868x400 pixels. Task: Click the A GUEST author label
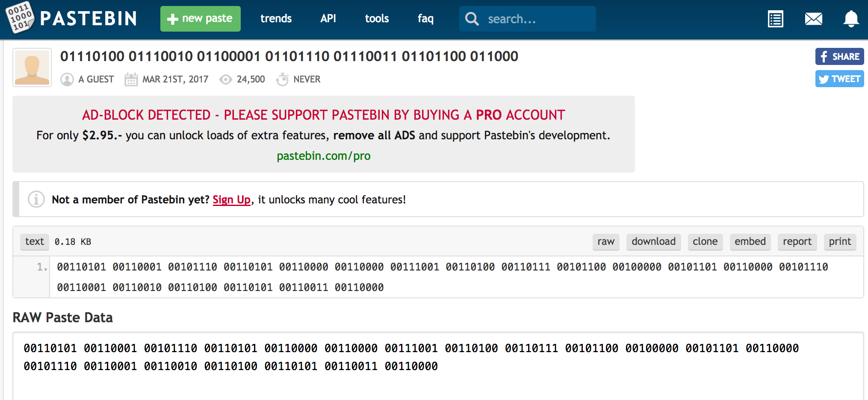[96, 79]
